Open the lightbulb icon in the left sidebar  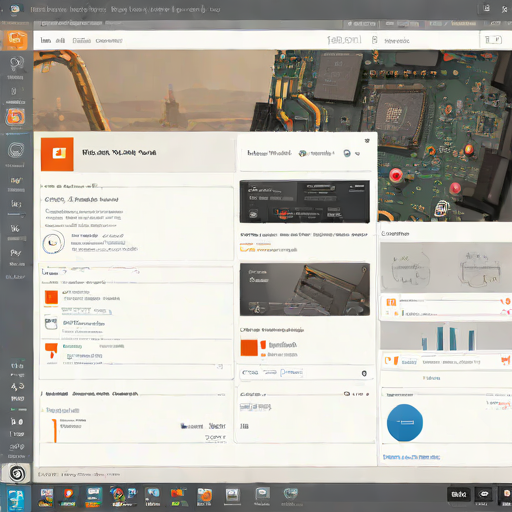coord(16,64)
